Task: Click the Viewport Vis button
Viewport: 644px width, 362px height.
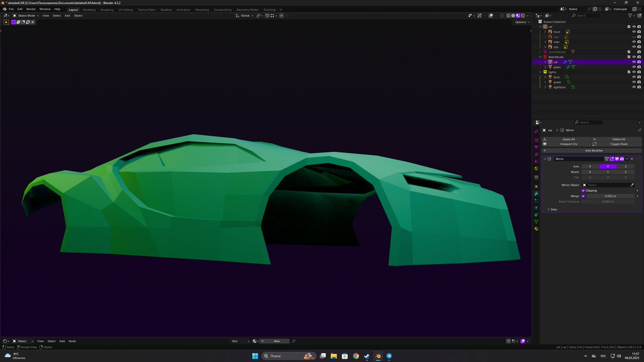Action: [x=566, y=144]
